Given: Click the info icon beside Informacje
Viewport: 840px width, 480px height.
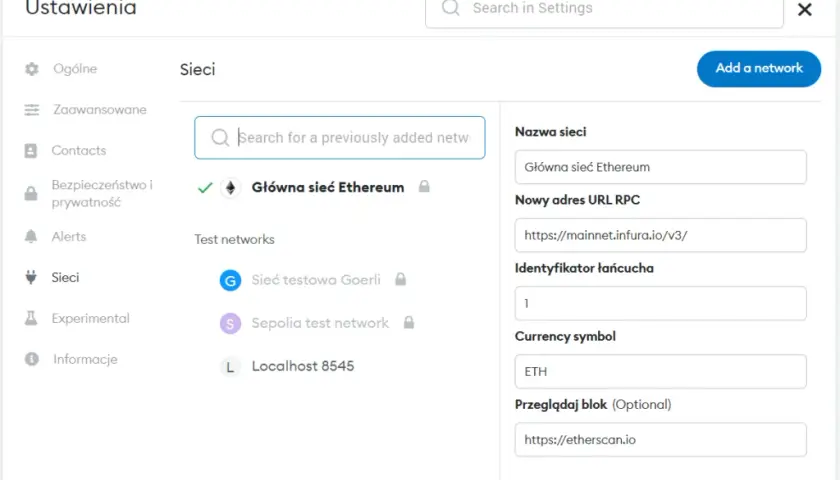Looking at the screenshot, I should click(x=32, y=359).
